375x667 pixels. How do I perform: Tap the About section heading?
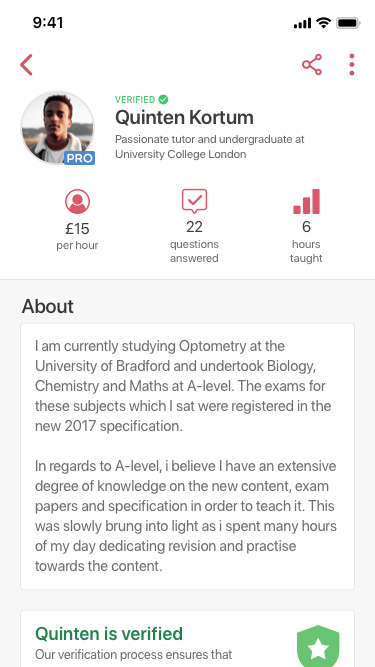point(48,306)
